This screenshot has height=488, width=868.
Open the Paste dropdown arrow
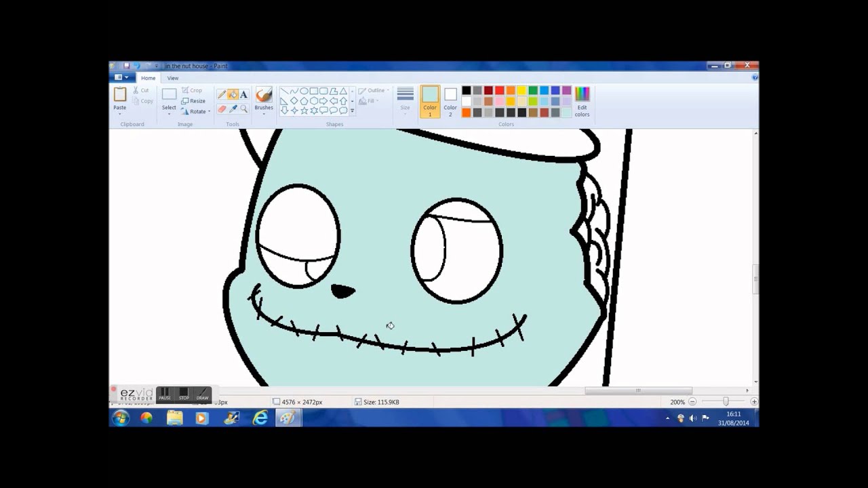[119, 114]
